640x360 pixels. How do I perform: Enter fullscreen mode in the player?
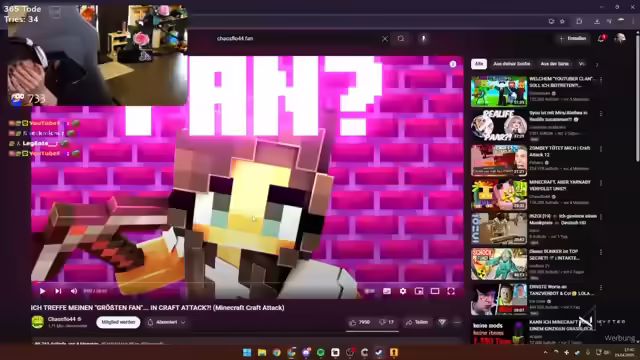click(451, 291)
